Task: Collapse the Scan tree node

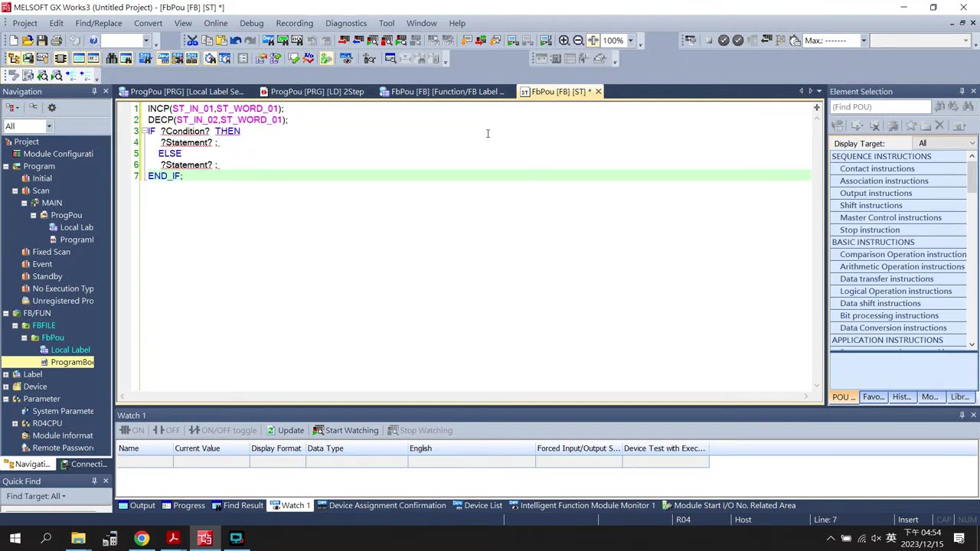Action: coord(15,191)
